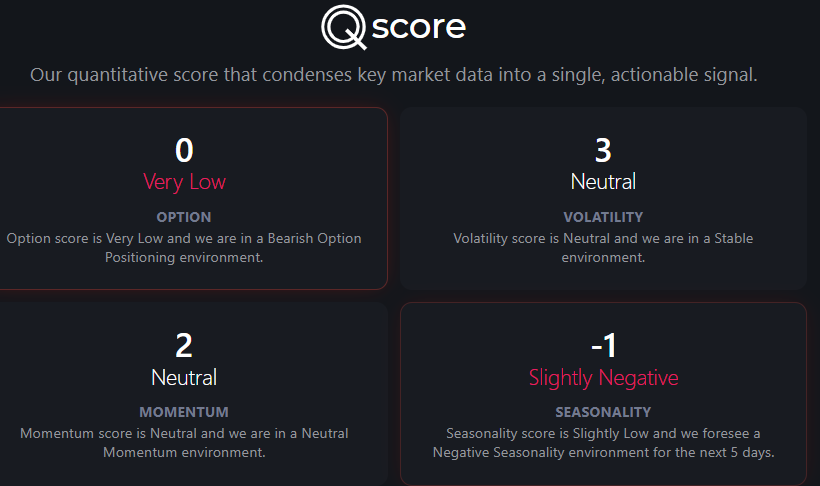Click the Momentum score value 2

184,346
